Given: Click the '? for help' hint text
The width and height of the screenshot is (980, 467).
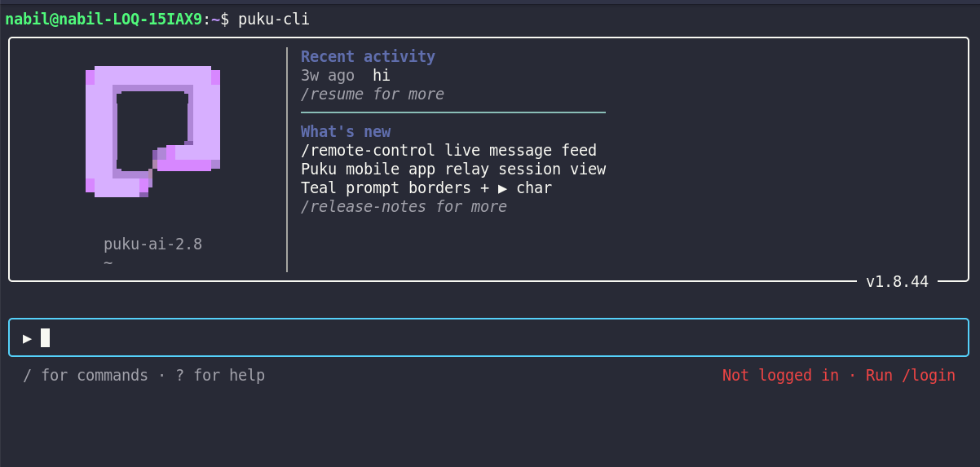Looking at the screenshot, I should click(x=220, y=376).
